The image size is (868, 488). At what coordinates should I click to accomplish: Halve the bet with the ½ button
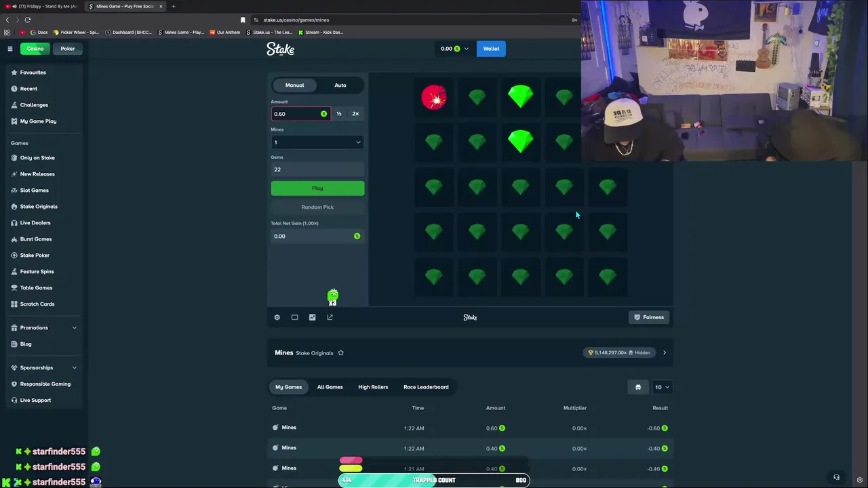point(339,114)
